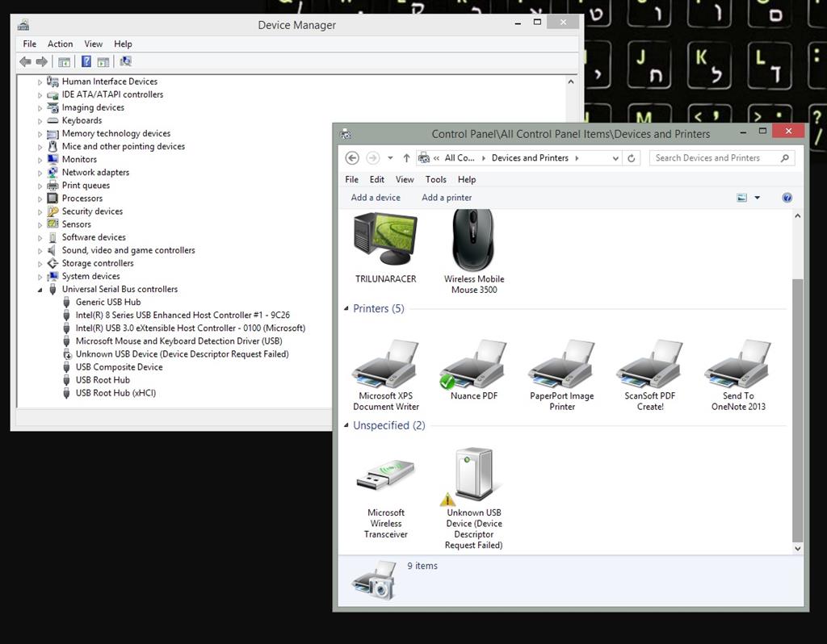The image size is (827, 644).
Task: Collapse the Printers (5) group
Action: [x=346, y=308]
